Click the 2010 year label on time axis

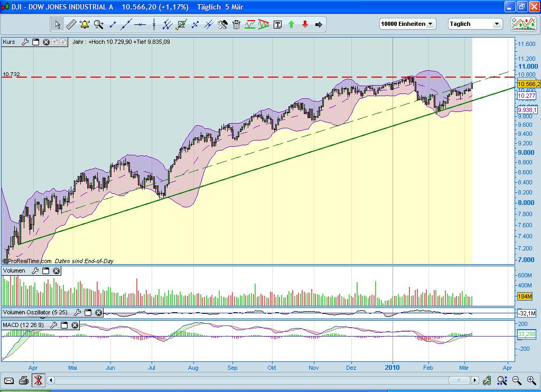tap(393, 368)
